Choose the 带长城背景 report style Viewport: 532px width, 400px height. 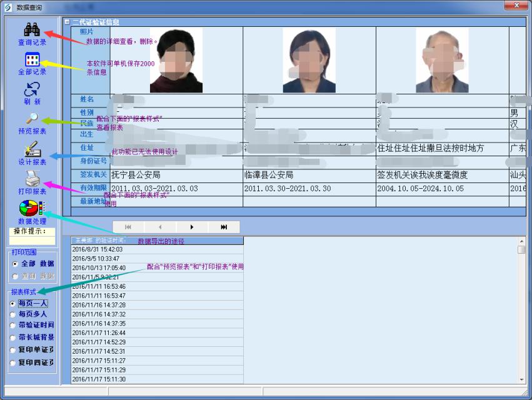coord(13,337)
